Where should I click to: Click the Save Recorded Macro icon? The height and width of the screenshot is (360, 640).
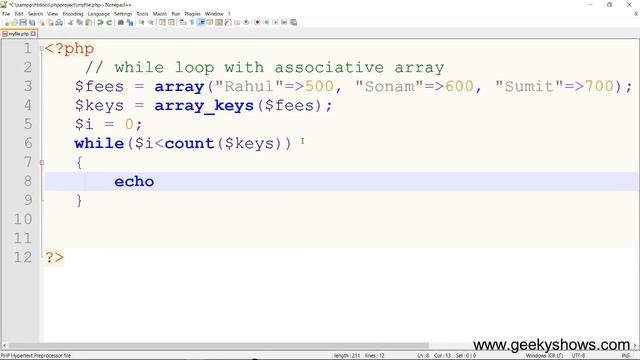coord(293,22)
